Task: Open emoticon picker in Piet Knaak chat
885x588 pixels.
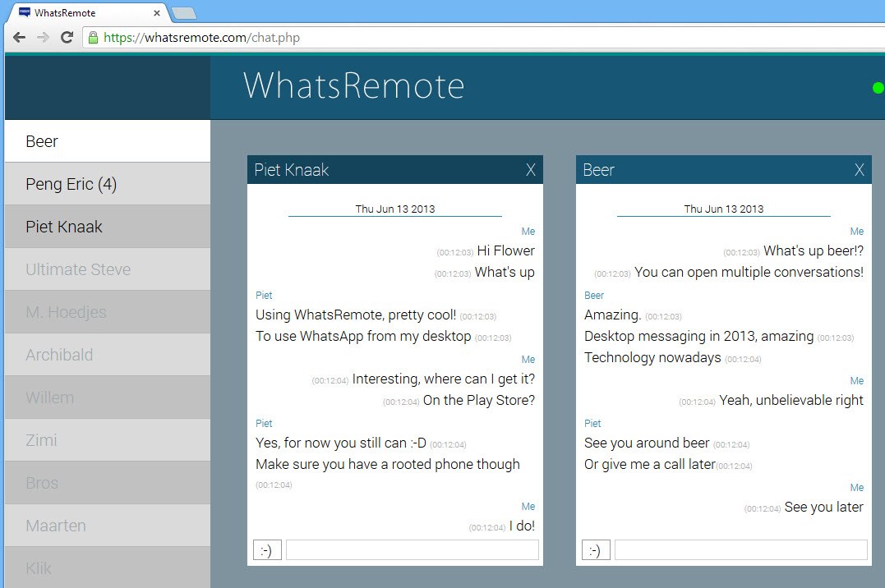Action: click(x=267, y=549)
